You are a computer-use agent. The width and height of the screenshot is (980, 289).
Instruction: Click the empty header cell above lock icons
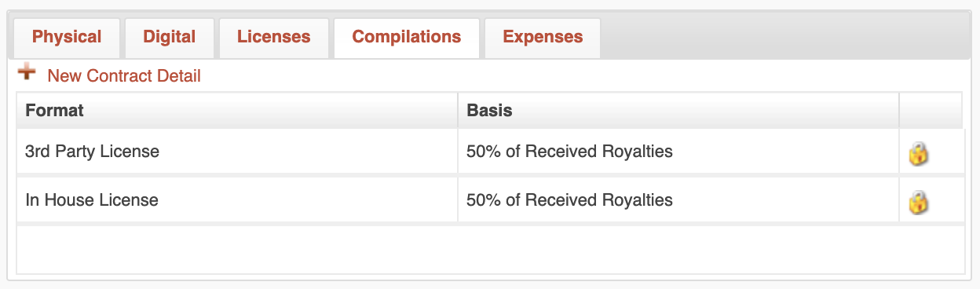point(931,110)
